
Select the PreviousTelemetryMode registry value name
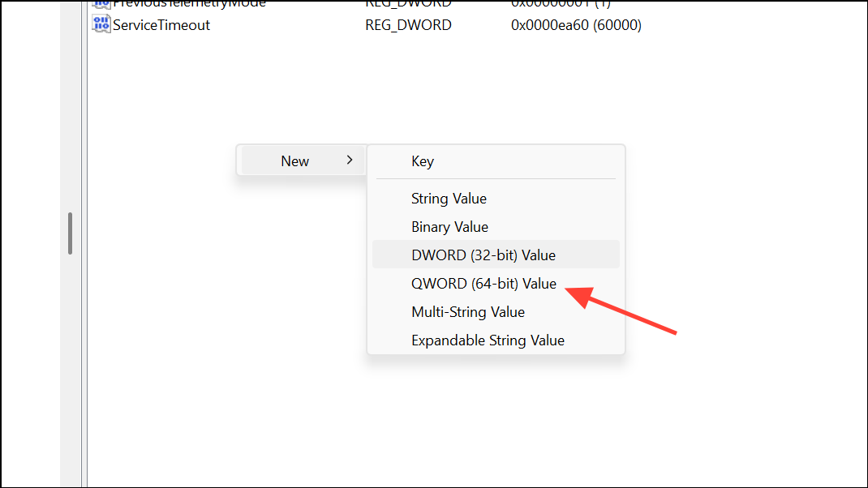coord(189,3)
